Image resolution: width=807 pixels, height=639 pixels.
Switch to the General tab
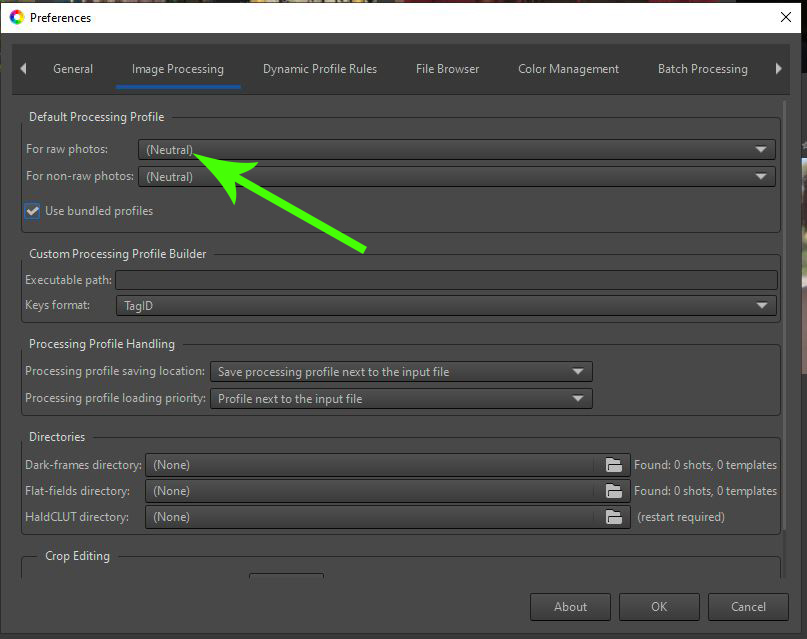(73, 69)
